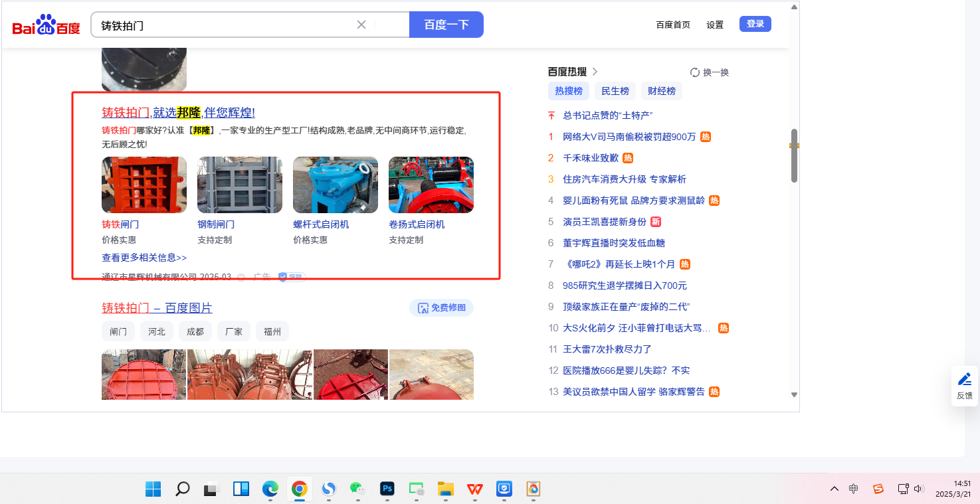Open hot topic 985研究生退学摆摊日入700元

click(625, 286)
